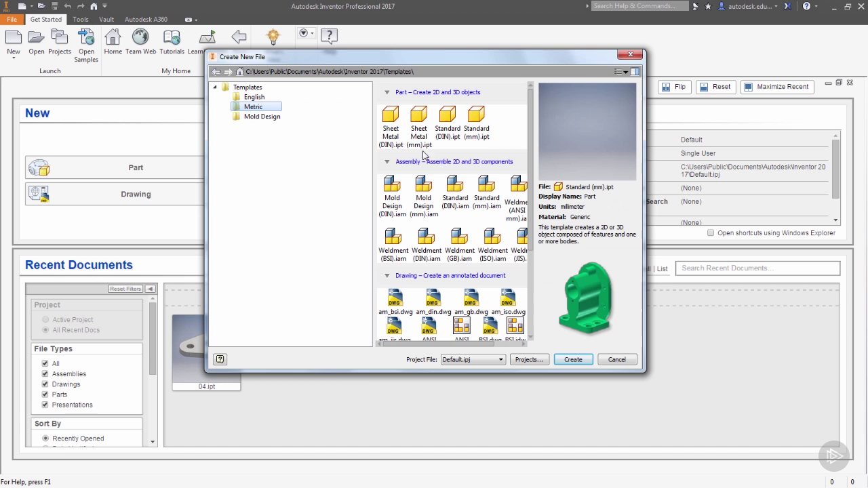Open the view options dropdown in dialog
868x488 pixels.
tap(620, 71)
